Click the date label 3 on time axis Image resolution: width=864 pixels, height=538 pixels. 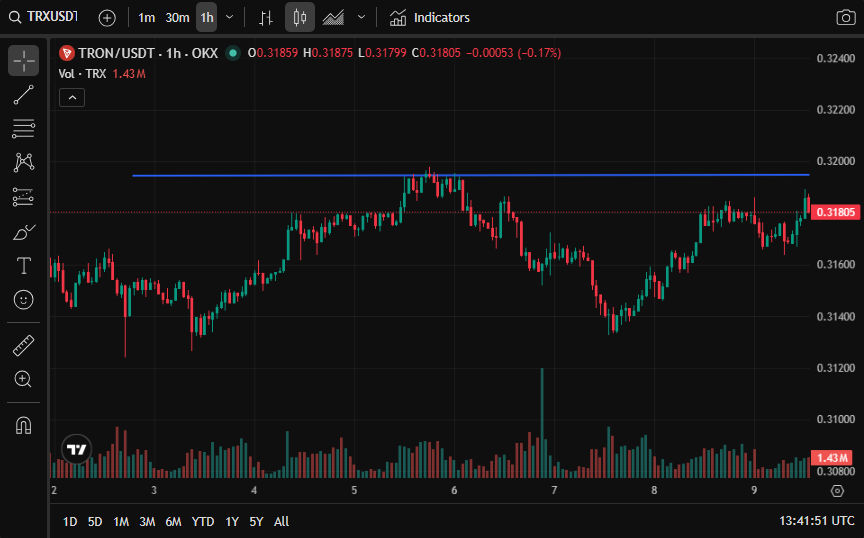(154, 490)
